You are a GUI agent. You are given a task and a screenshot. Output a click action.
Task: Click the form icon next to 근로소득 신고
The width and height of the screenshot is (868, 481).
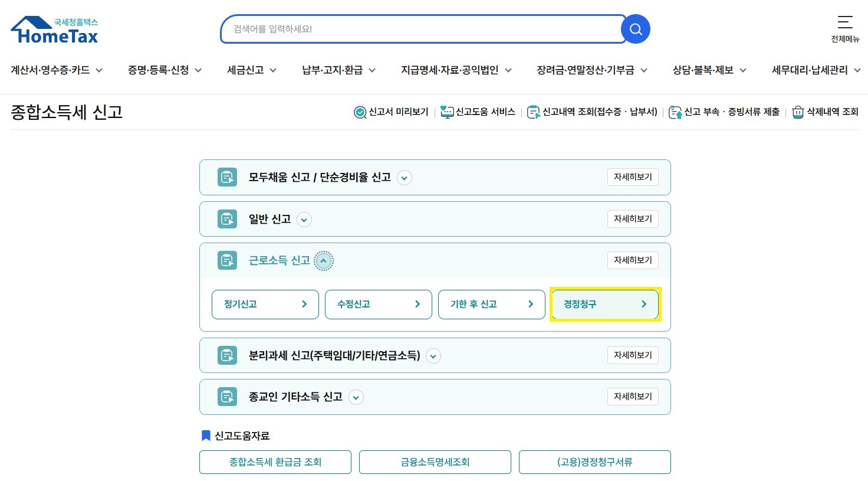point(227,260)
